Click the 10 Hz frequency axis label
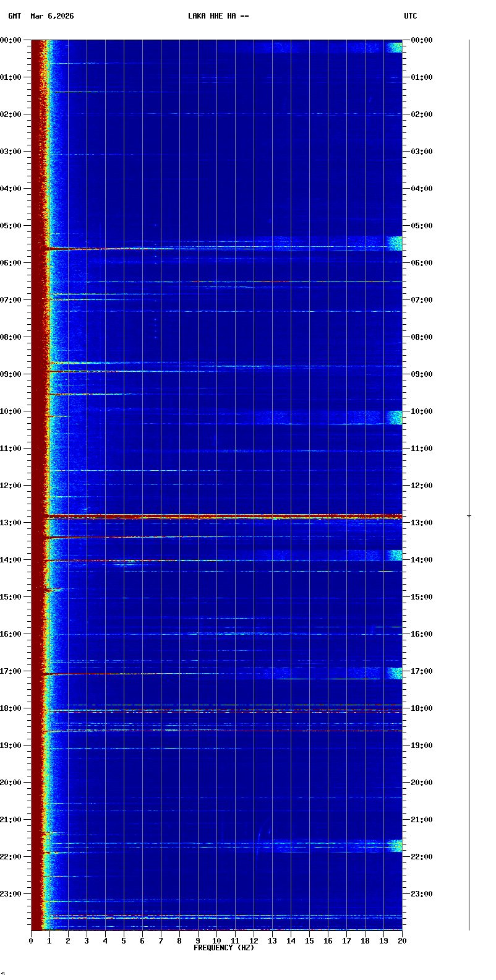 point(216,941)
